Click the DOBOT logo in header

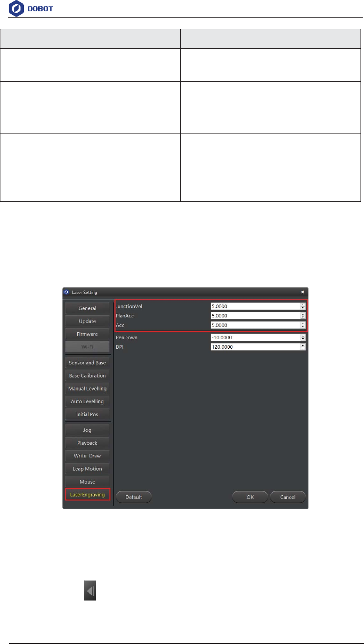tap(31, 8)
